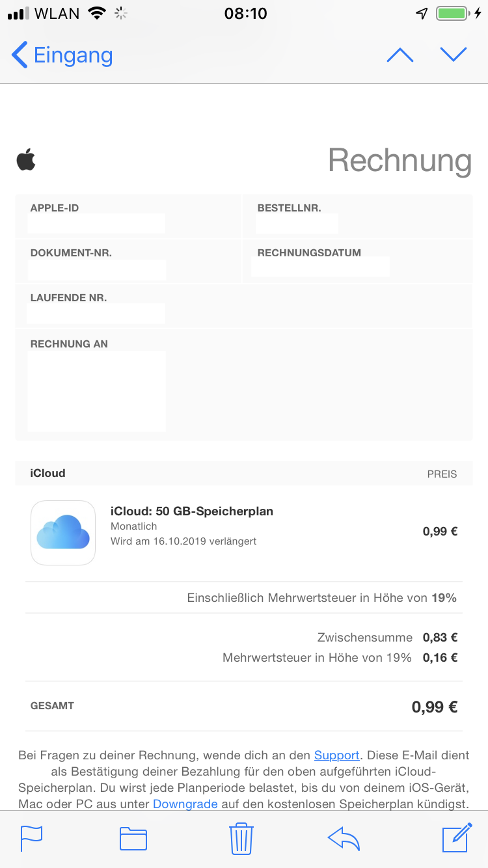Open the Downgrade link
488x868 pixels.
pyautogui.click(x=185, y=804)
